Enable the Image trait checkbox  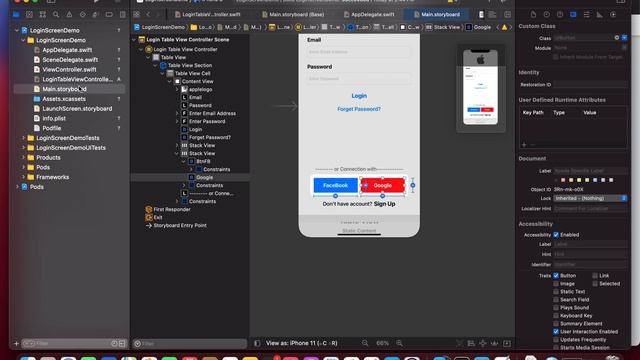click(556, 284)
